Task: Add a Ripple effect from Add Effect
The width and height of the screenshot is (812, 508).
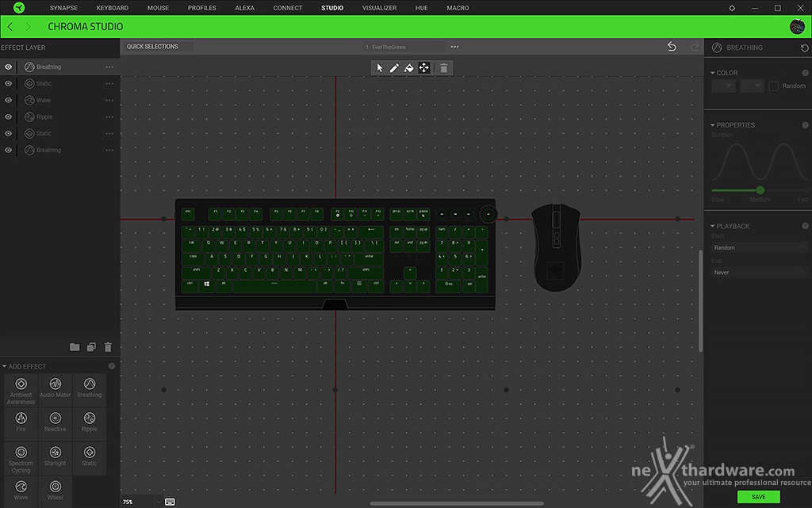Action: tap(90, 422)
